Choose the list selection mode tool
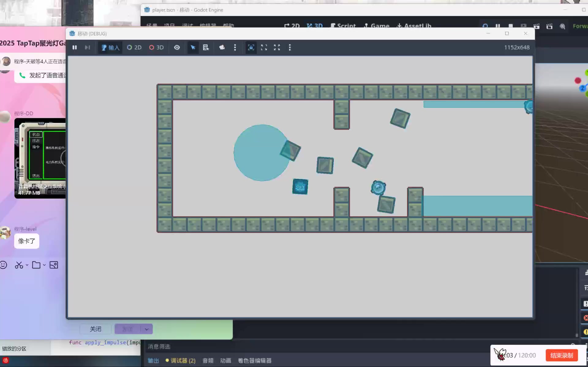The height and width of the screenshot is (367, 588). (x=206, y=47)
